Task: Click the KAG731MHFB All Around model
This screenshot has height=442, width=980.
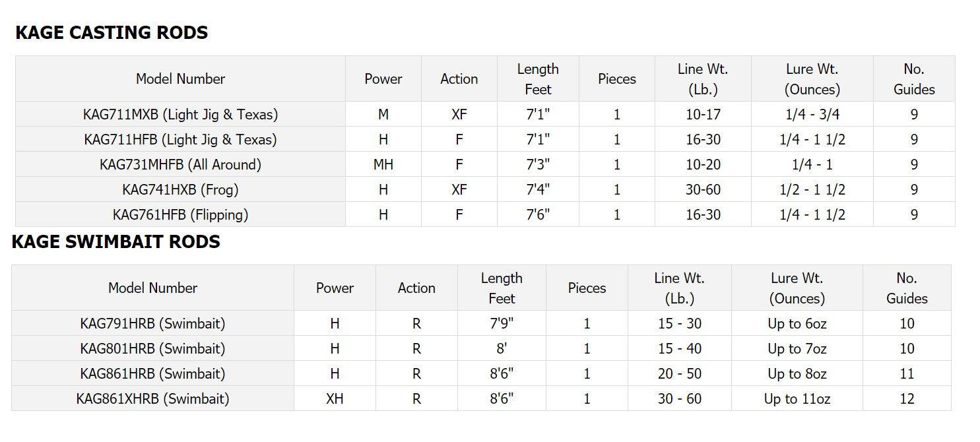Action: click(x=180, y=164)
